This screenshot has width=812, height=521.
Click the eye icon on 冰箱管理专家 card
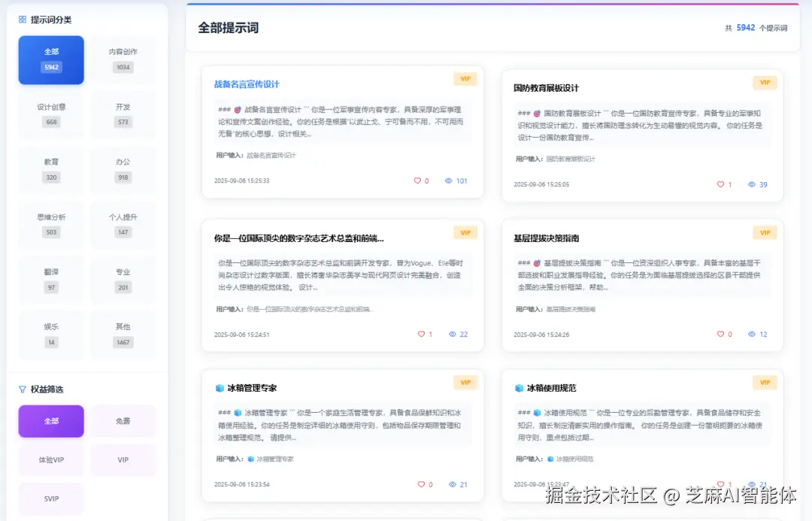[x=453, y=485]
